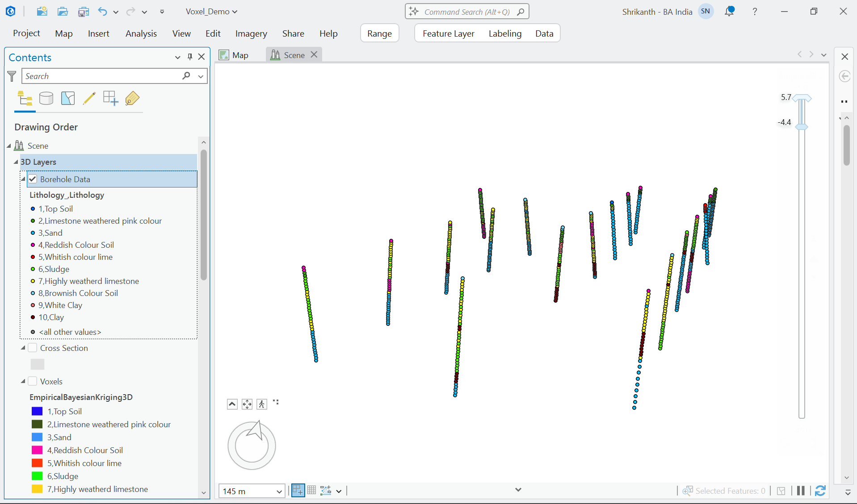Select List By Data Source icon
Image resolution: width=857 pixels, height=504 pixels.
coord(46,99)
